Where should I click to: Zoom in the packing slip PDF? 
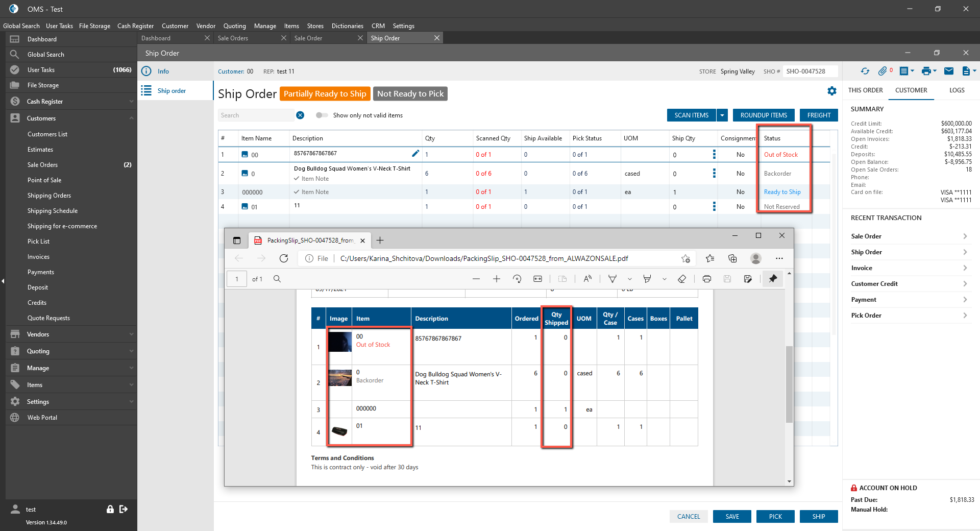pyautogui.click(x=496, y=279)
